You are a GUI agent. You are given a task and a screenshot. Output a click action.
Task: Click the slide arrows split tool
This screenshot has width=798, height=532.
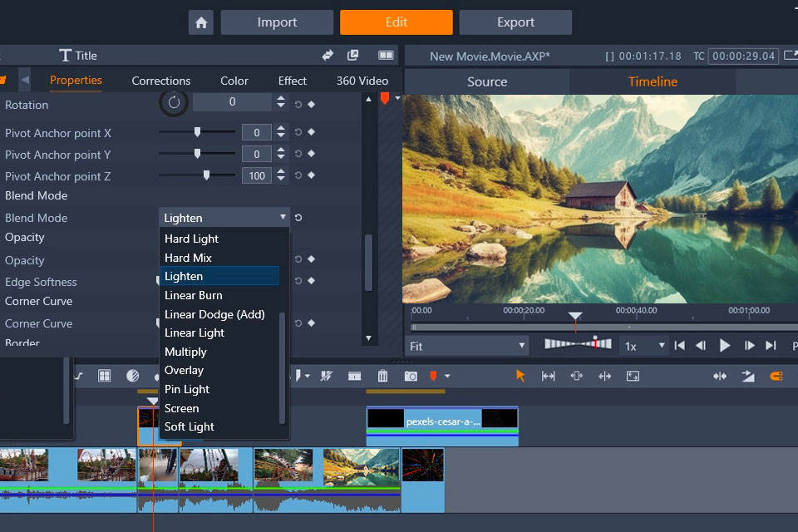click(x=604, y=376)
